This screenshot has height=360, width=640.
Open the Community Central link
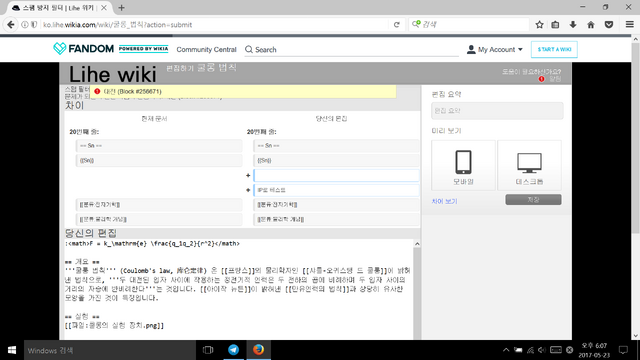tap(206, 49)
